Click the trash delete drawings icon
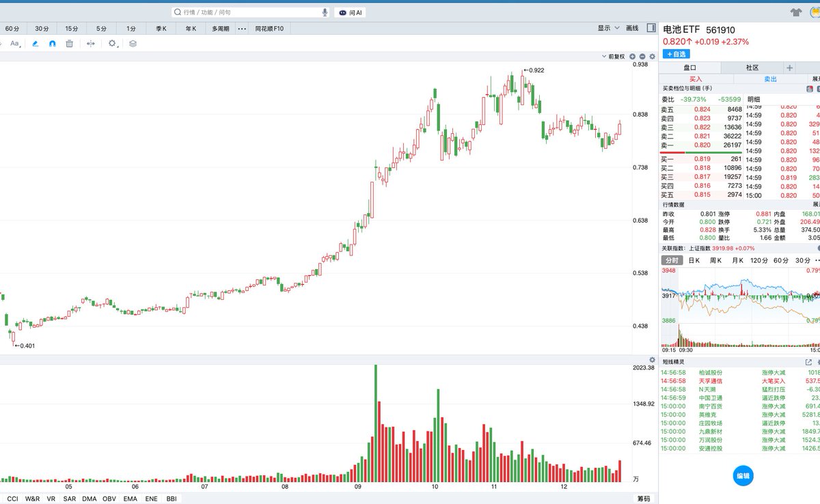This screenshot has width=820, height=504. [x=70, y=43]
